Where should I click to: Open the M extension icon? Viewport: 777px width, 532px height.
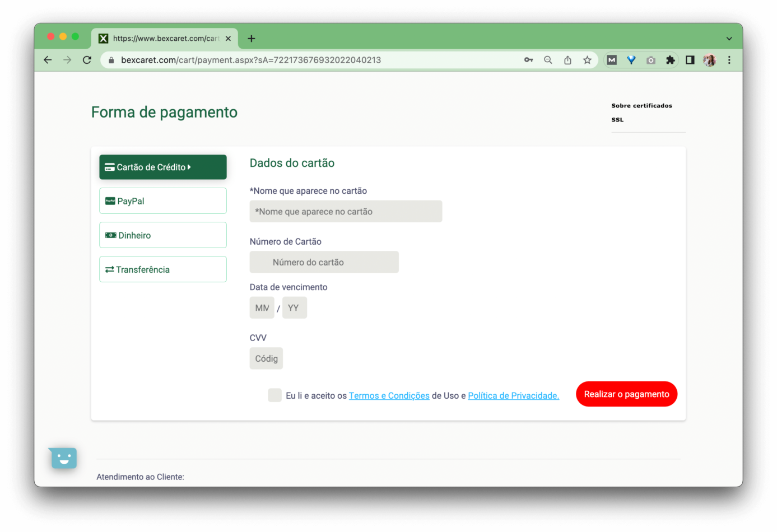[612, 60]
